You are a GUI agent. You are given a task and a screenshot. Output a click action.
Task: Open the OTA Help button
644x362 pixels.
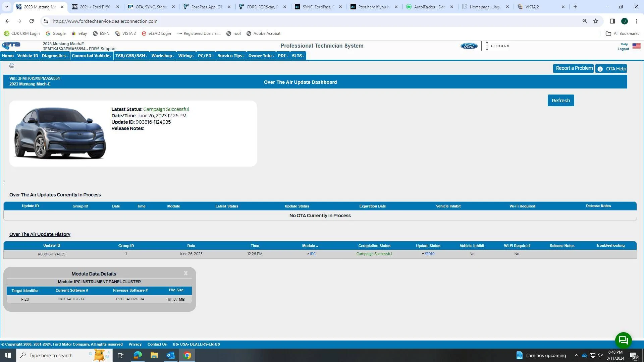coord(611,69)
